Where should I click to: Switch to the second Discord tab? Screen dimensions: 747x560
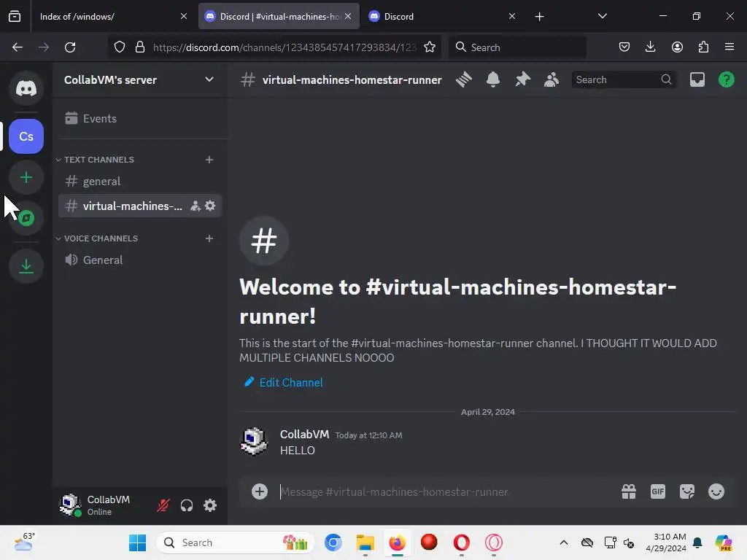point(442,16)
